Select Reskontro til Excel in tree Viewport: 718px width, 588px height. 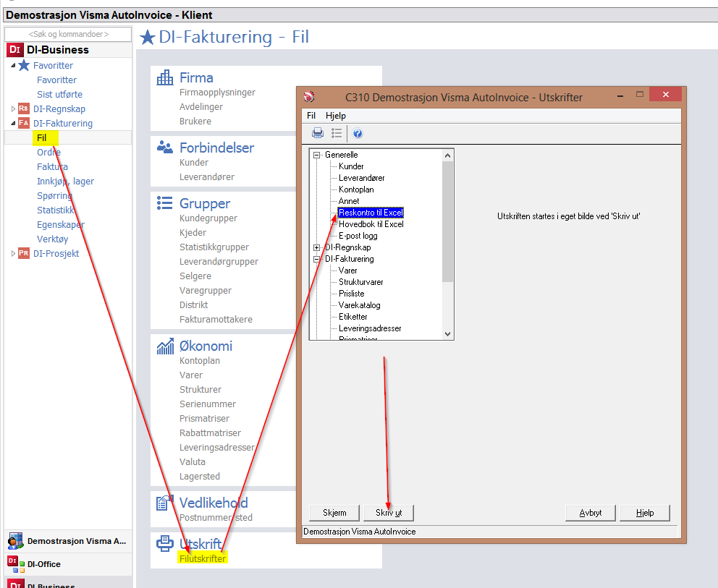371,213
